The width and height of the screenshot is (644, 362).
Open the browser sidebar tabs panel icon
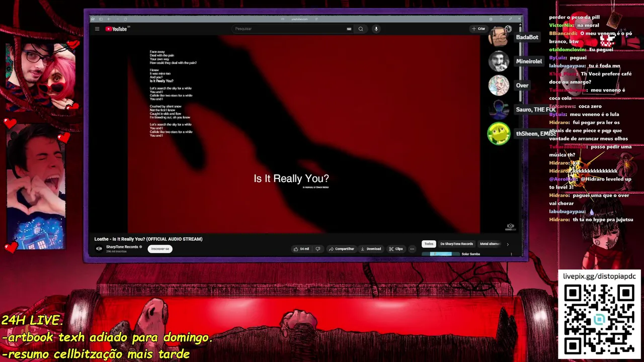point(101,19)
